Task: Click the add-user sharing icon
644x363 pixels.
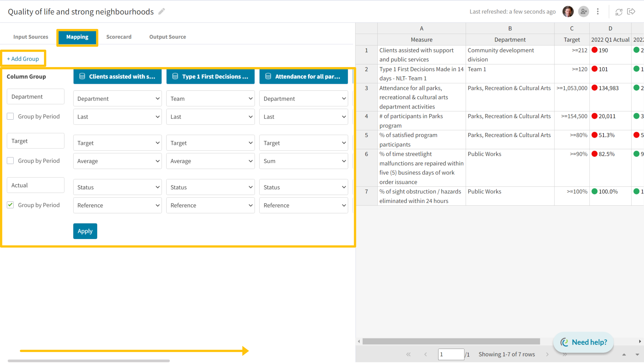Action: coord(584,12)
